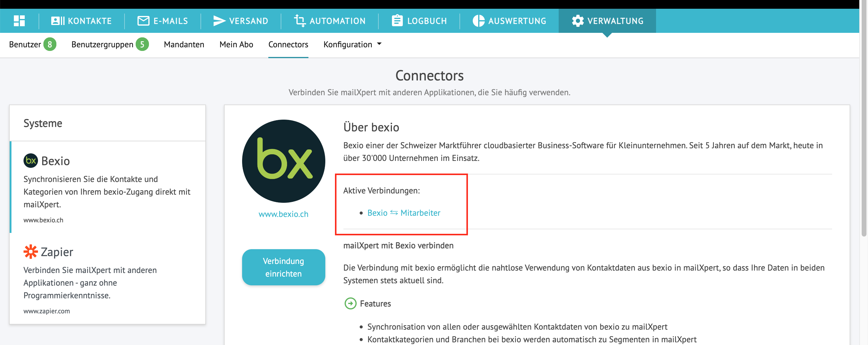Image resolution: width=868 pixels, height=345 pixels.
Task: Click the Über bexio heading
Action: (x=371, y=127)
